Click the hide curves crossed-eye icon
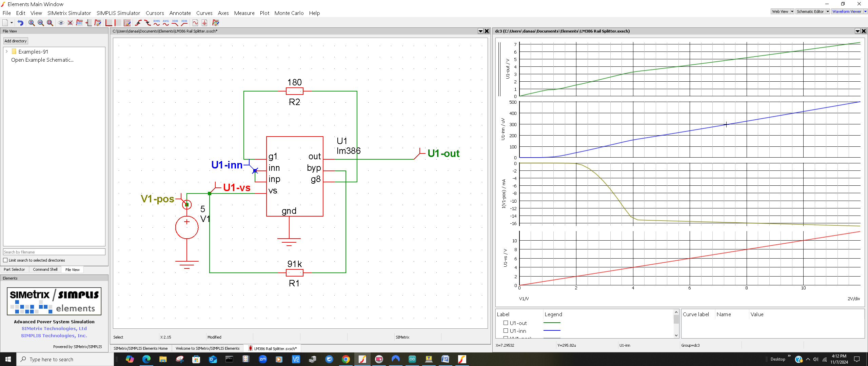868x366 pixels. click(x=70, y=23)
